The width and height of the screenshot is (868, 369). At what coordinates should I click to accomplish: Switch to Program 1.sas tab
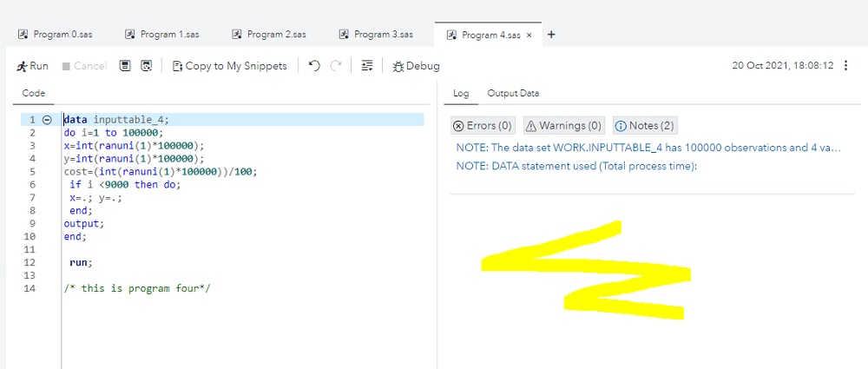[162, 35]
